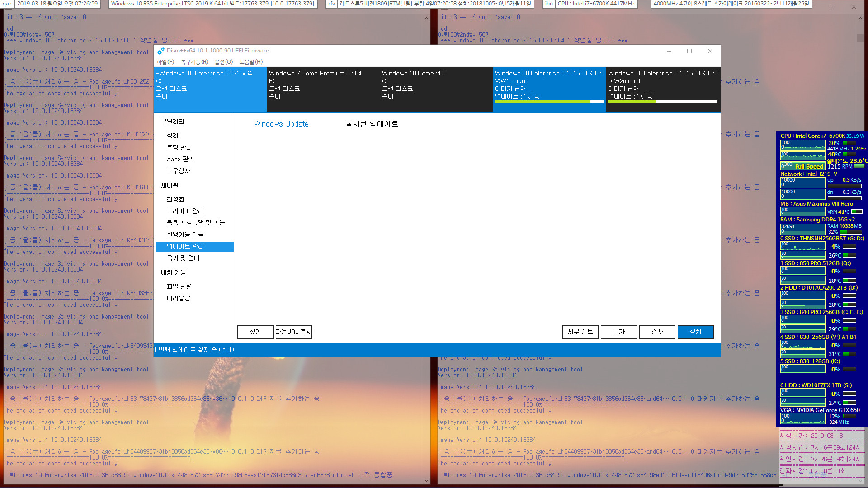Select the V:\1mount Windows 10 Enterprise LTSB tile
Viewport: 868px width, 488px height.
click(549, 89)
